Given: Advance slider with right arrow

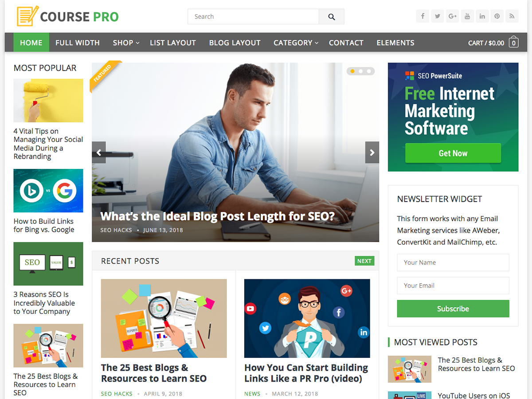Looking at the screenshot, I should pyautogui.click(x=372, y=153).
